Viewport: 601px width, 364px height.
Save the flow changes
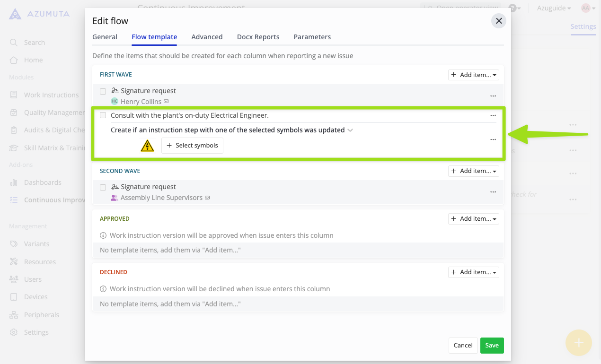tap(492, 346)
